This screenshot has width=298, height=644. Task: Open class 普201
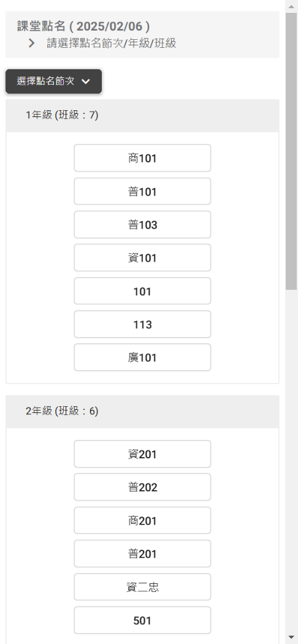tap(142, 554)
